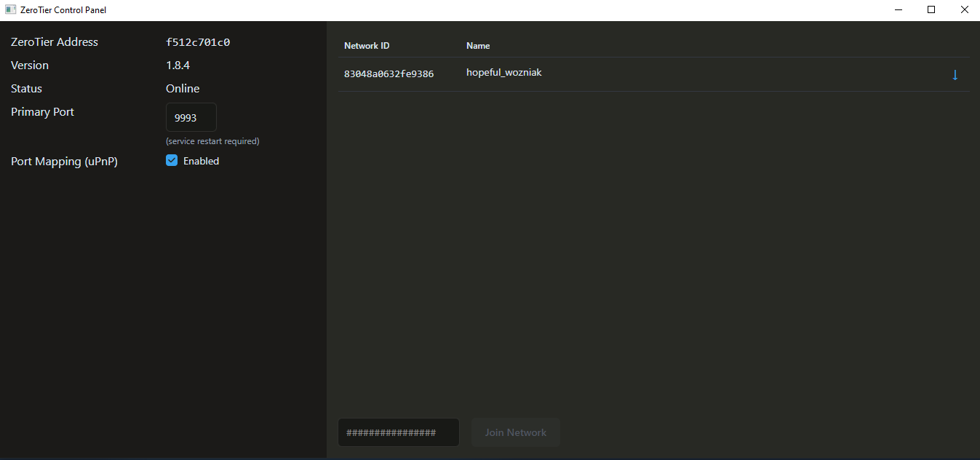Click the Port Mapping (uPnP) label

pyautogui.click(x=64, y=162)
